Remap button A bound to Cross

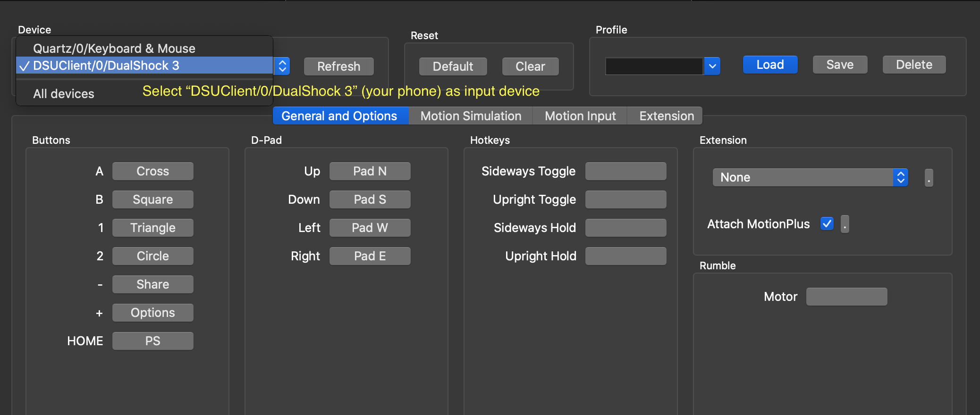153,171
